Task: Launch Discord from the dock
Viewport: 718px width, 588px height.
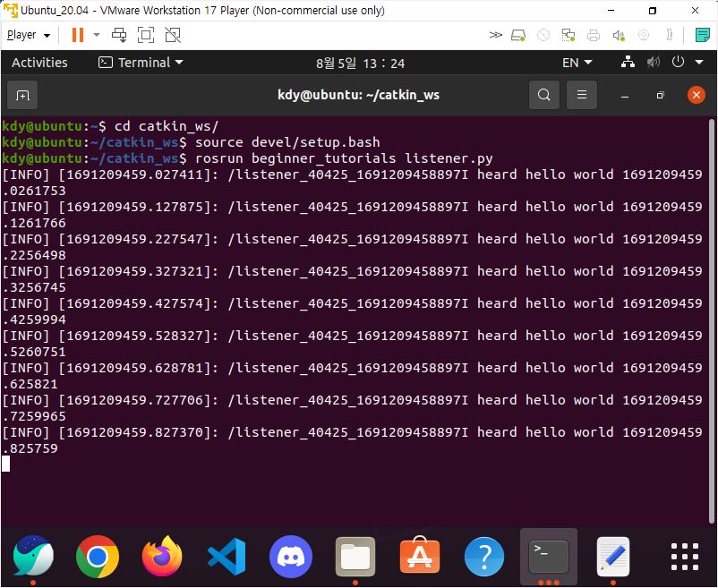Action: (x=291, y=557)
